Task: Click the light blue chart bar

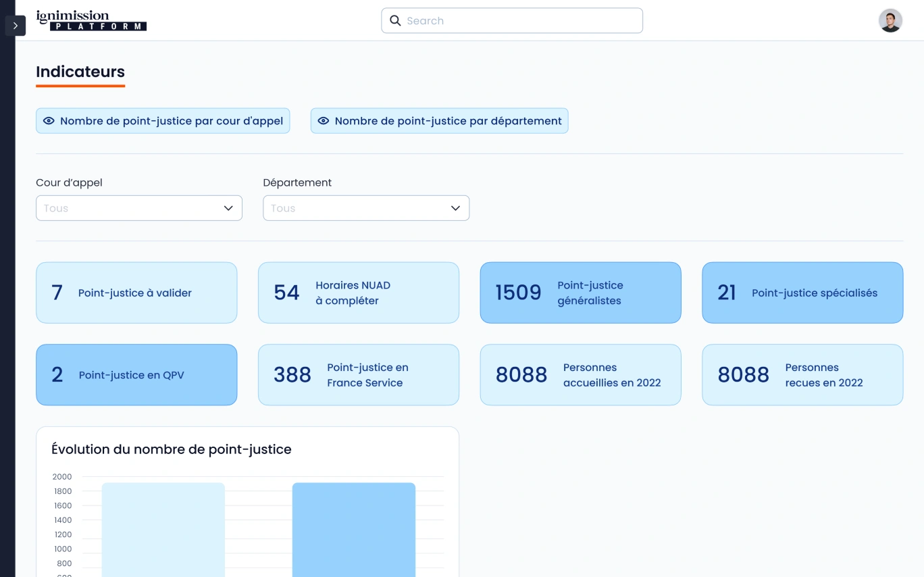Action: (163, 530)
